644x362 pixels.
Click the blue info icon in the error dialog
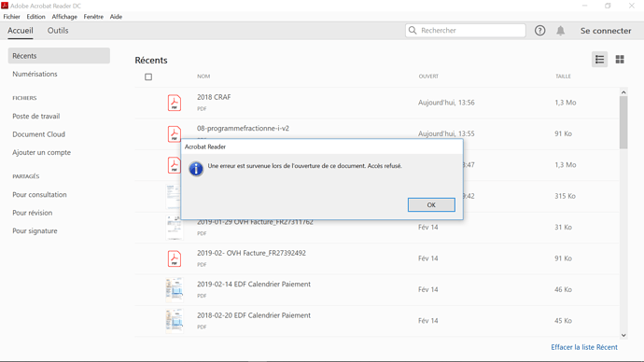pos(196,169)
